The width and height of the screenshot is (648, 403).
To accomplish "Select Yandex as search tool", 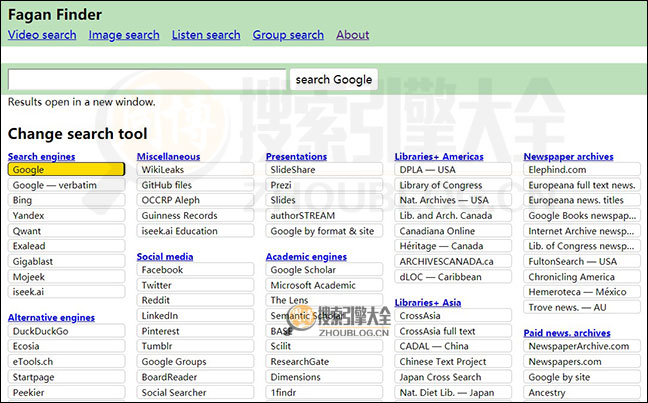I will [66, 215].
